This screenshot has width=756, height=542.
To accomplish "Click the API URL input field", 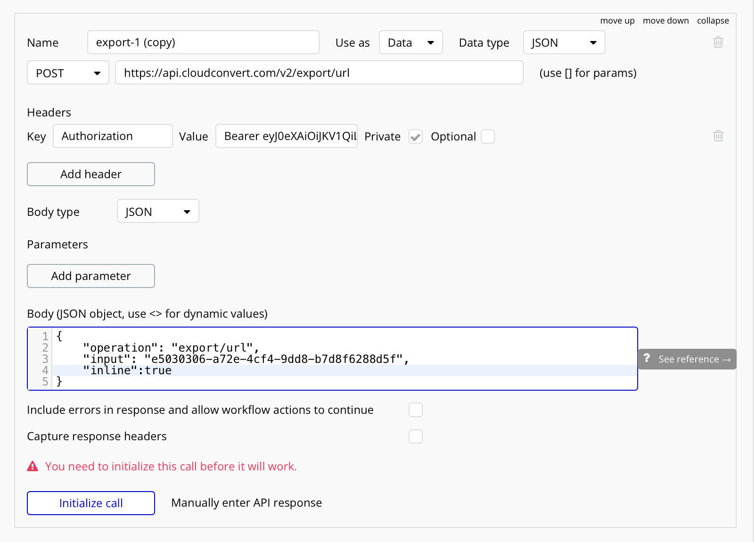I will pyautogui.click(x=319, y=73).
